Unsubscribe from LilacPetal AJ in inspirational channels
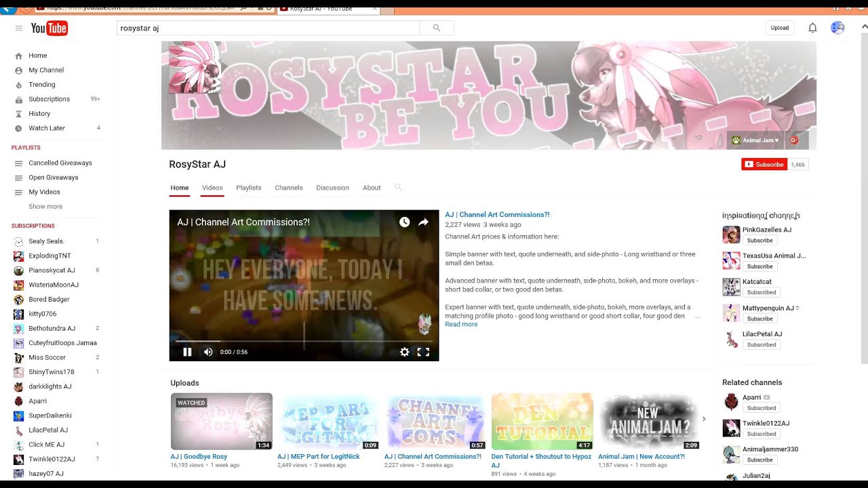Image resolution: width=868 pixels, height=488 pixels. [x=762, y=345]
